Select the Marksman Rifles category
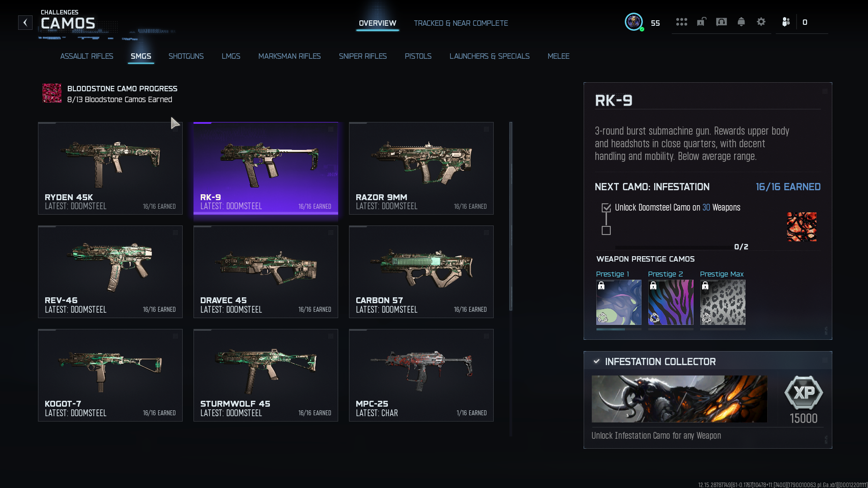 tap(289, 56)
